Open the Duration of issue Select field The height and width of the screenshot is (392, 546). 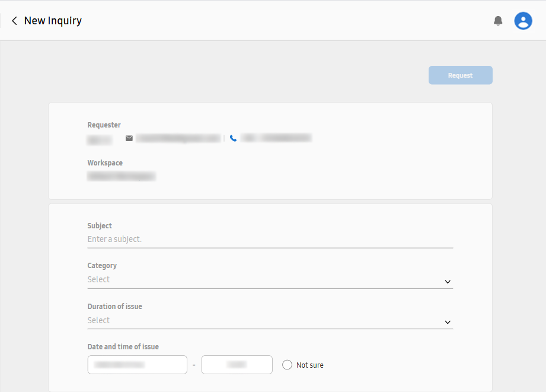[x=261, y=320]
